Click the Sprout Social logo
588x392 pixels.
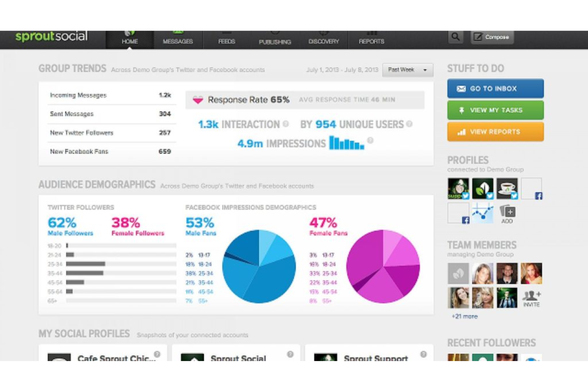(x=51, y=36)
